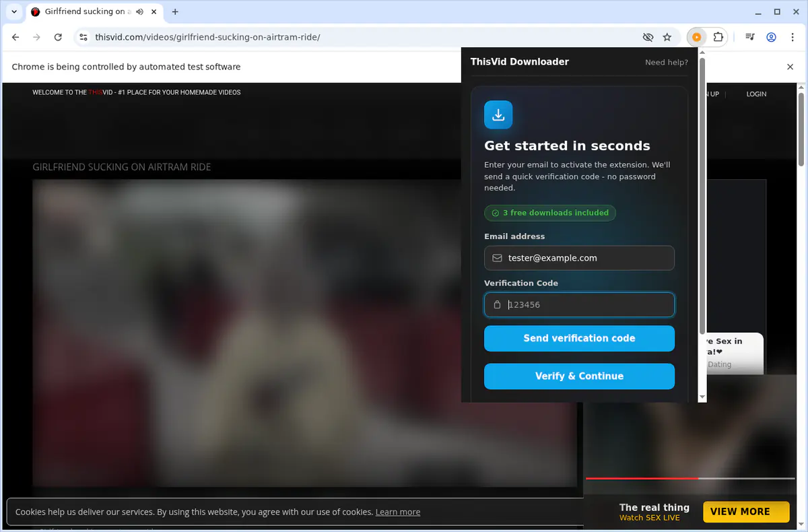Click the 3 free downloads included badge

click(550, 213)
